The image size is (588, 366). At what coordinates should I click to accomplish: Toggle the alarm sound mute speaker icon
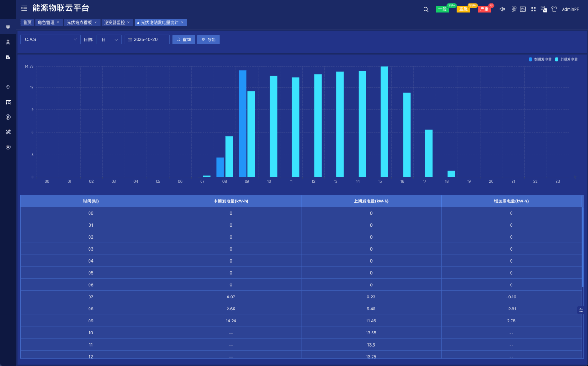click(x=502, y=9)
